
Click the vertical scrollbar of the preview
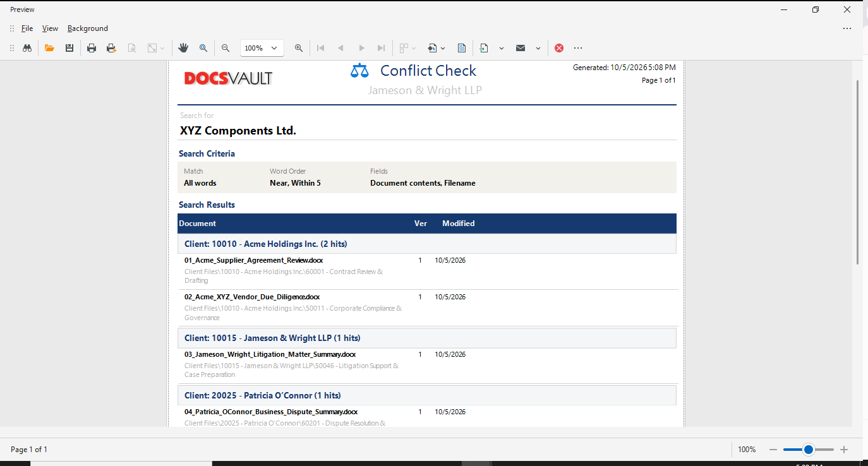(x=857, y=172)
